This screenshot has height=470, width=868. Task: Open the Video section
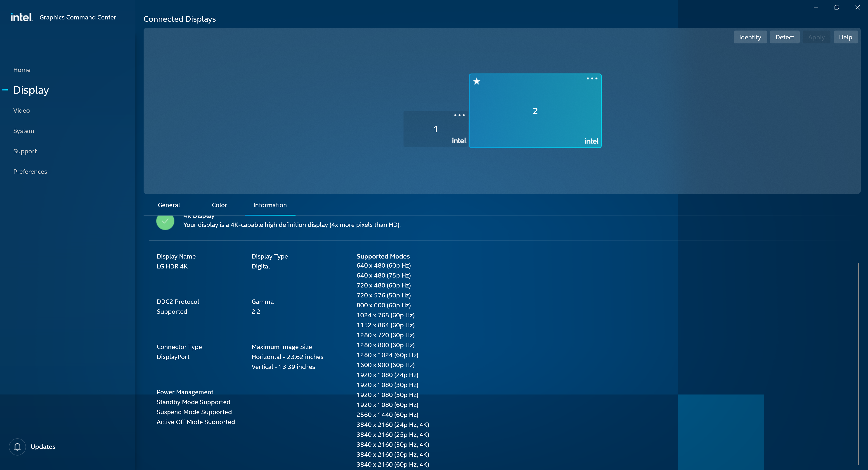coord(21,111)
